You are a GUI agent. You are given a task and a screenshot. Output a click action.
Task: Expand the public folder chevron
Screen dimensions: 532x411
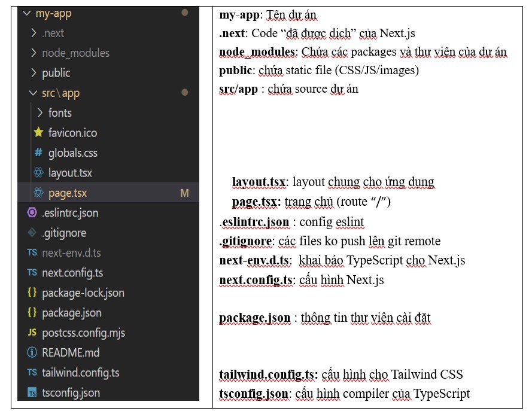coord(34,73)
